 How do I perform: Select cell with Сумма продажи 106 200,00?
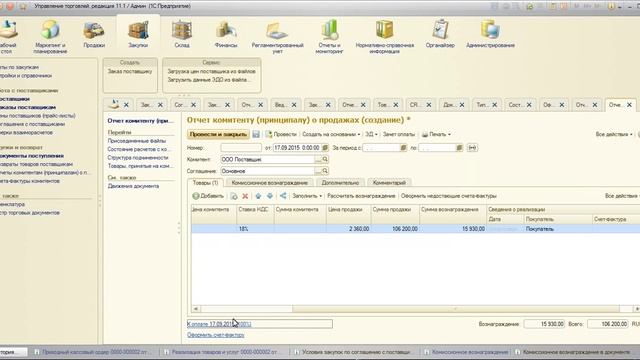(396, 229)
